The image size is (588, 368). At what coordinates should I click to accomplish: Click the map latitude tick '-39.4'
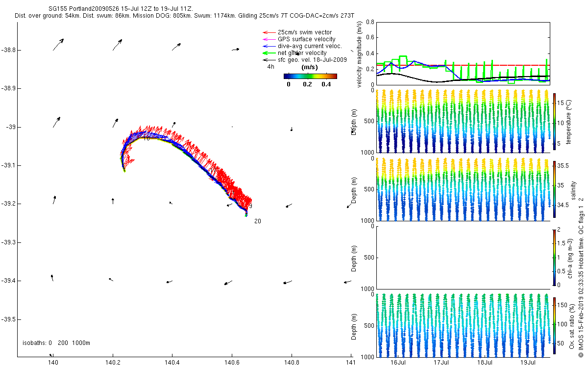(8, 281)
